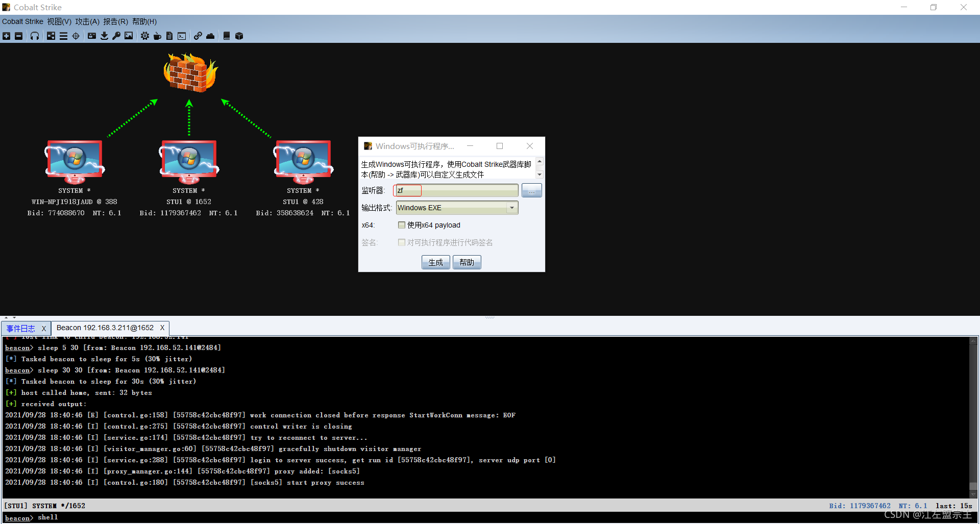The width and height of the screenshot is (980, 524).
Task: Select the STU1 @ 428 beacon computer
Action: coord(303,161)
